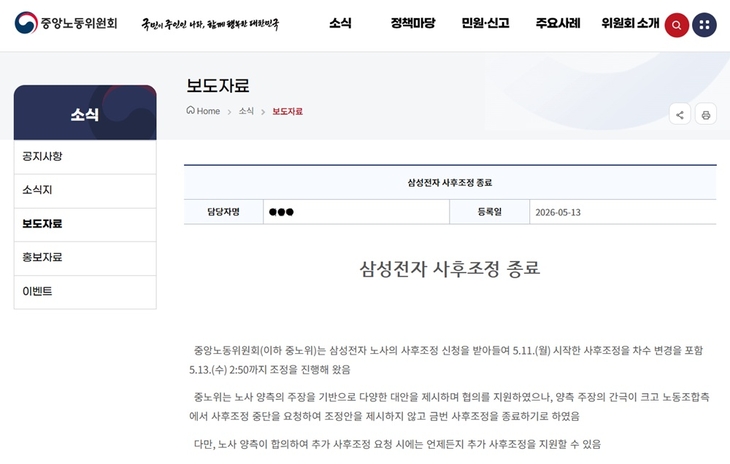
Task: Click the 등록일 label cell
Action: pyautogui.click(x=489, y=212)
